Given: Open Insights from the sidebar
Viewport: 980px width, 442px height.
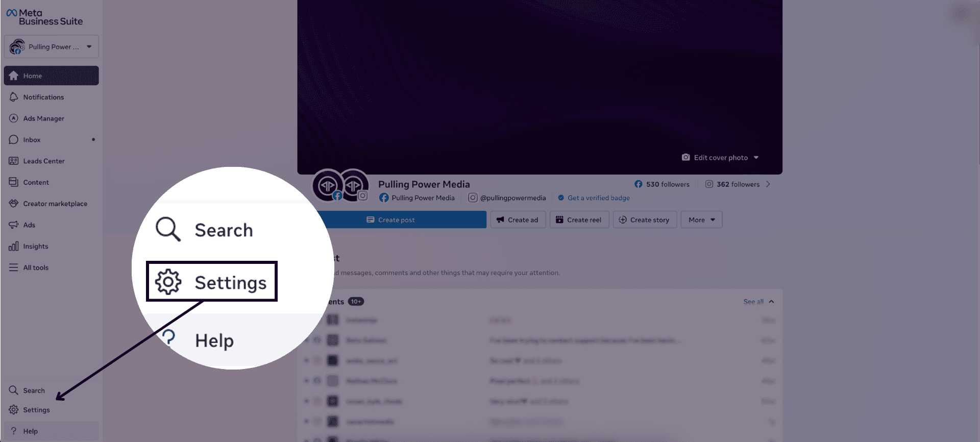Looking at the screenshot, I should tap(51, 247).
